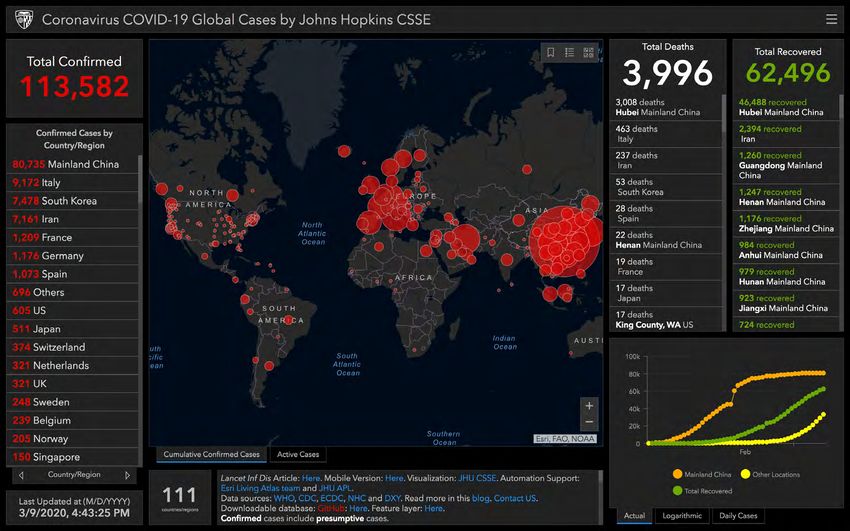This screenshot has width=850, height=531.
Task: Click the confirmed cases list scrollbar
Action: click(x=140, y=179)
